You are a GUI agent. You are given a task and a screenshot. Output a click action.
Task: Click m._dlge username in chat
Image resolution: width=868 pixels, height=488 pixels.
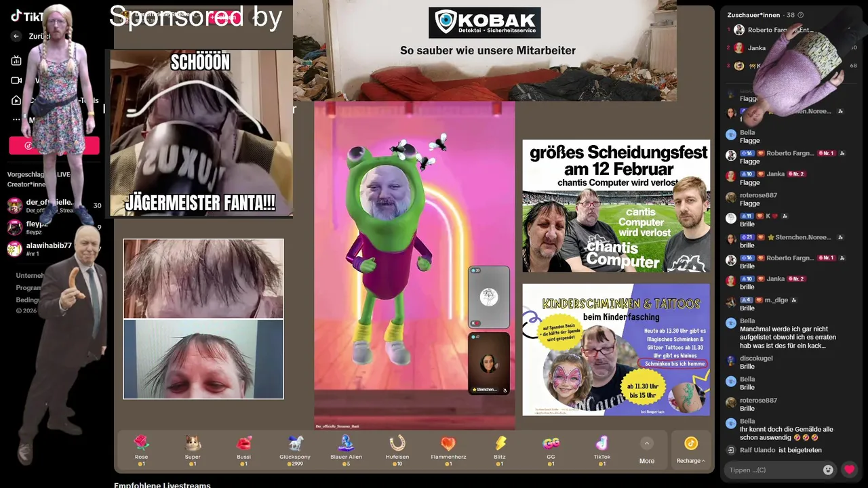[776, 300]
